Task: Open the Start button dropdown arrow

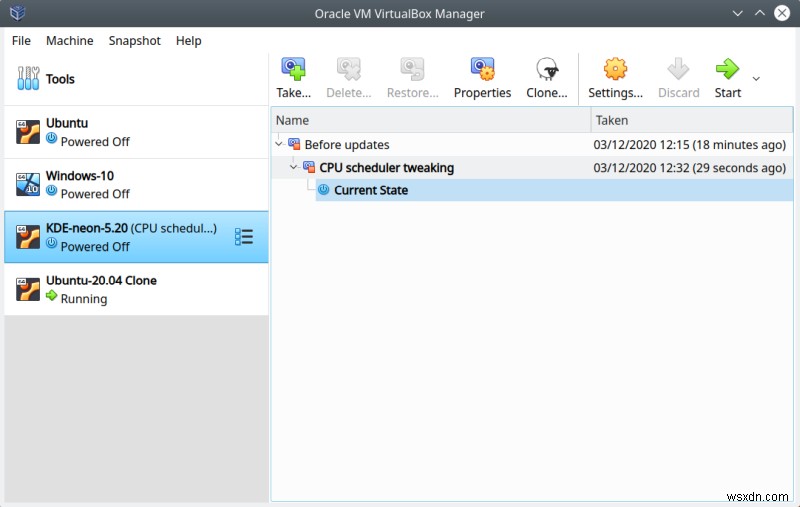Action: click(x=756, y=79)
